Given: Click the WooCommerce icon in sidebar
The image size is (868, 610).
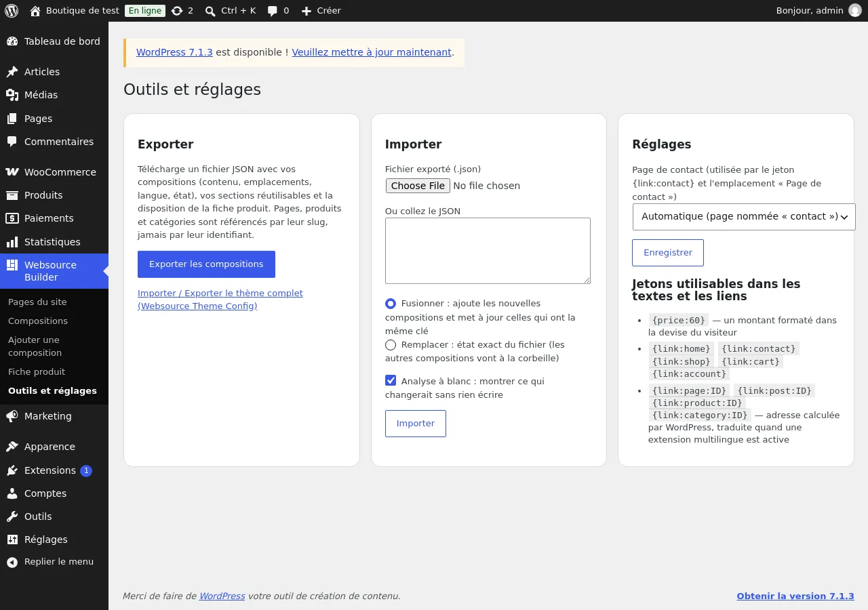Looking at the screenshot, I should tap(12, 172).
